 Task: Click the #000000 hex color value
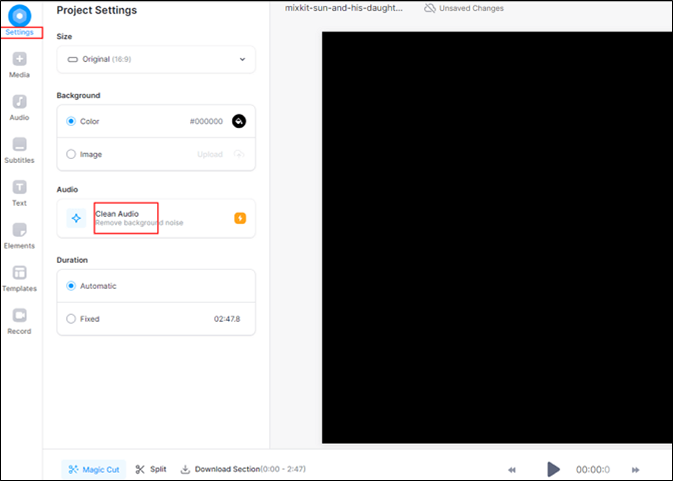[x=206, y=121]
